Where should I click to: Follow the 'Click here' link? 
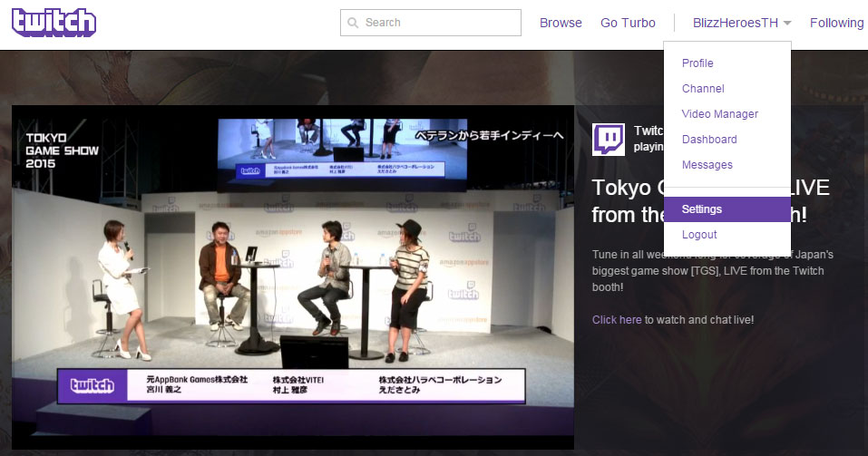point(617,320)
